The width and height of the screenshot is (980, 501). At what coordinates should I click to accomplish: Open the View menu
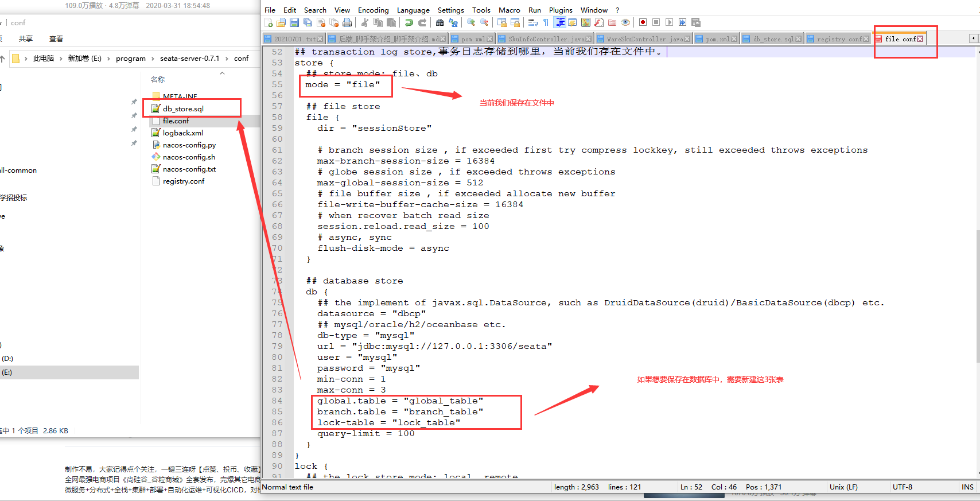point(342,10)
